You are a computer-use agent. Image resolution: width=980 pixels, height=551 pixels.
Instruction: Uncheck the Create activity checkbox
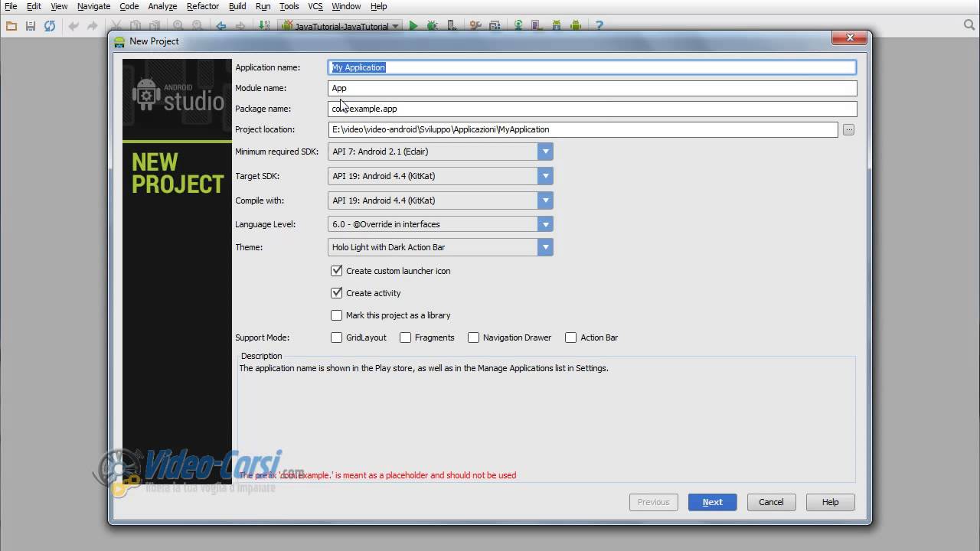336,293
